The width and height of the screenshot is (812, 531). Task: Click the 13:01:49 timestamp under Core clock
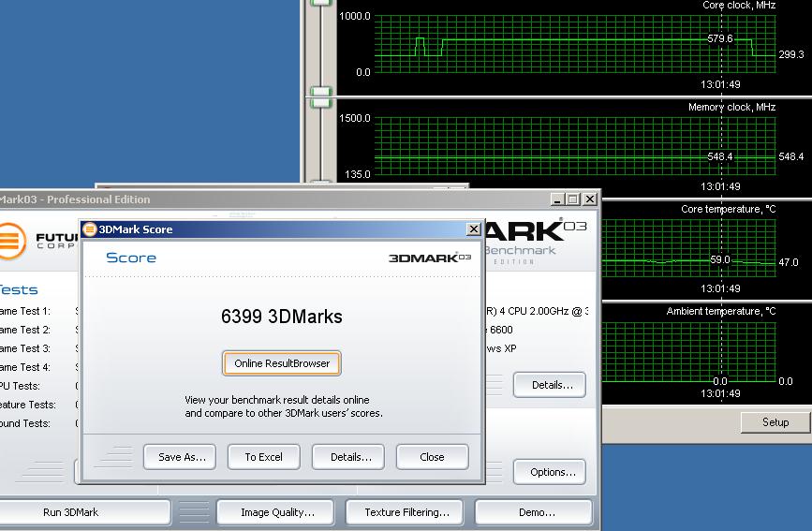(x=720, y=84)
